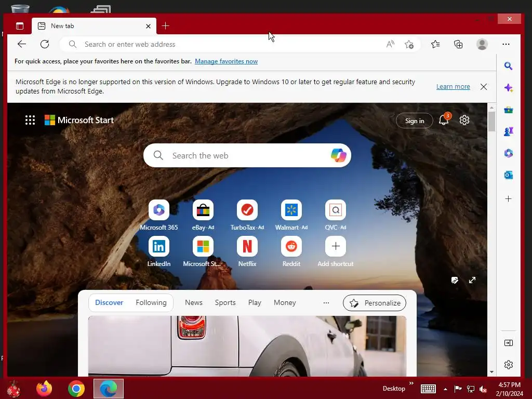Launch Firefox from the taskbar
Screen dimensions: 532x399
pyautogui.click(x=45, y=389)
